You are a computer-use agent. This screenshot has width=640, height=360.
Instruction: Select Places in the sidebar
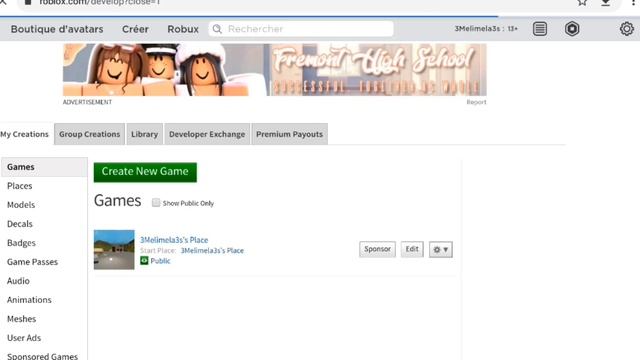pyautogui.click(x=20, y=186)
